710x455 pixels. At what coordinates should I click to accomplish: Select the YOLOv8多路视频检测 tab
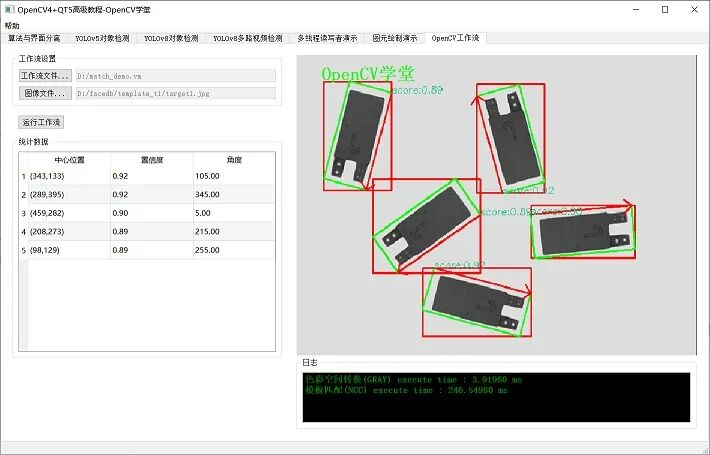pos(248,38)
